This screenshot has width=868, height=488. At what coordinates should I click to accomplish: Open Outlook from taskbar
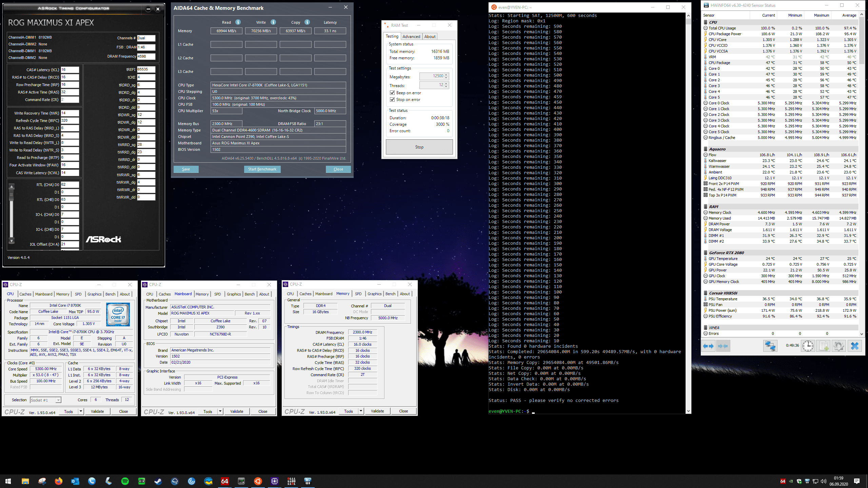point(75,481)
